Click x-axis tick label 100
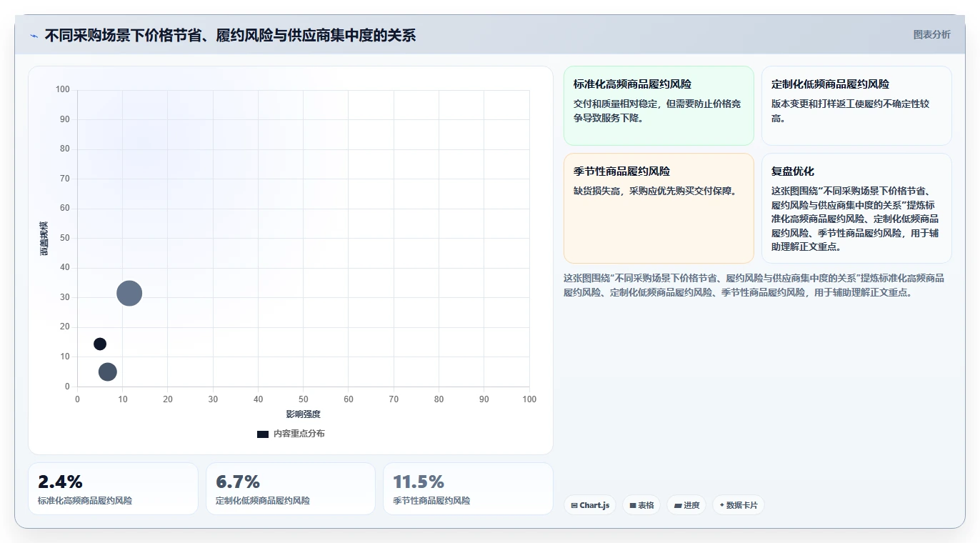The image size is (980, 543). 529,399
